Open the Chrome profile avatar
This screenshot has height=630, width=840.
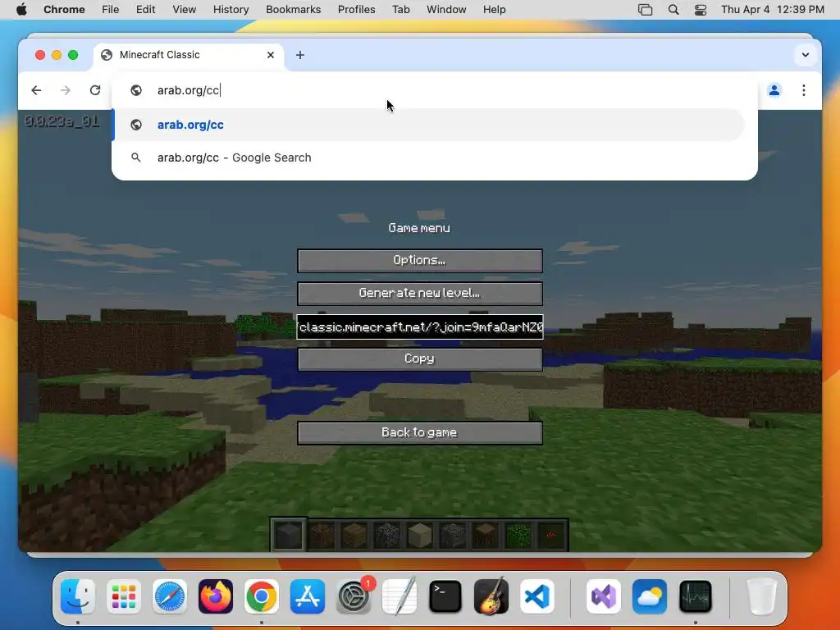[774, 90]
